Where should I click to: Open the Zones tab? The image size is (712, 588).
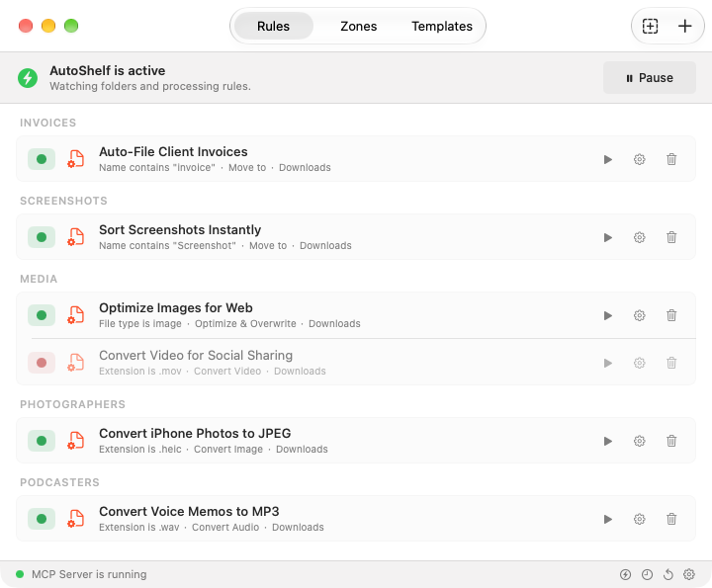[359, 26]
